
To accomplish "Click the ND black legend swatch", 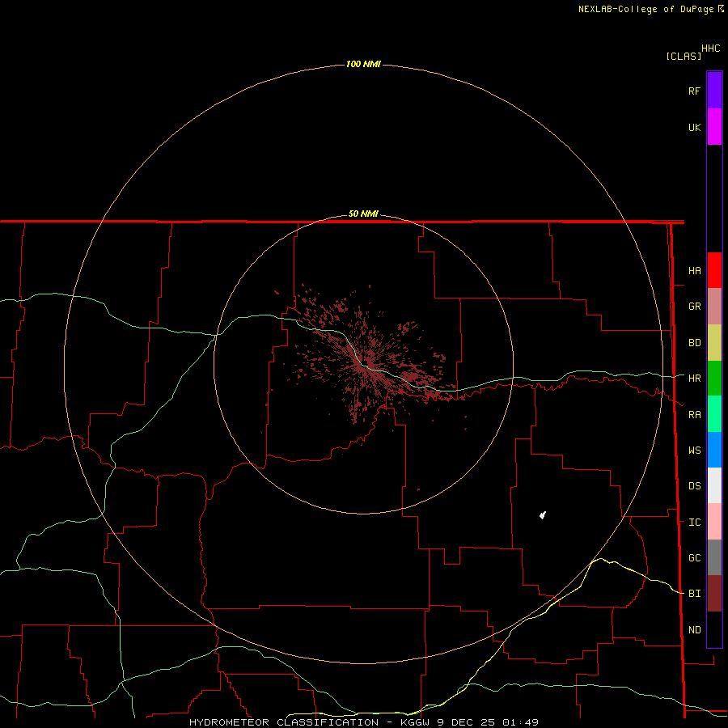I will [714, 629].
